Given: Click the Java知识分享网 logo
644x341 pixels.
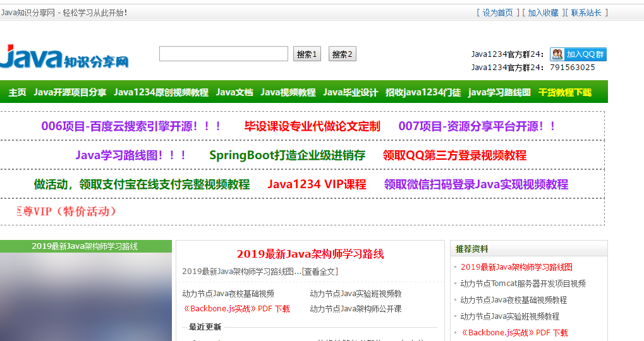Looking at the screenshot, I should [x=64, y=57].
